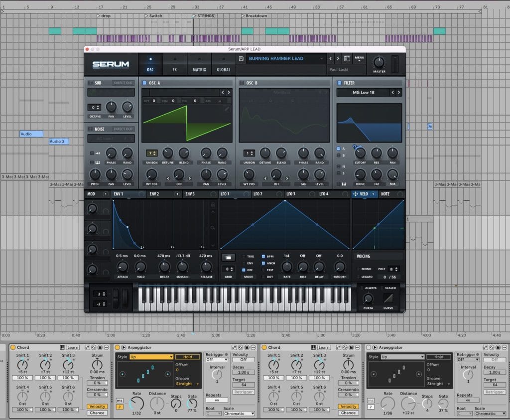The width and height of the screenshot is (510, 420).
Task: Select next filter type arrow
Action: [x=398, y=92]
